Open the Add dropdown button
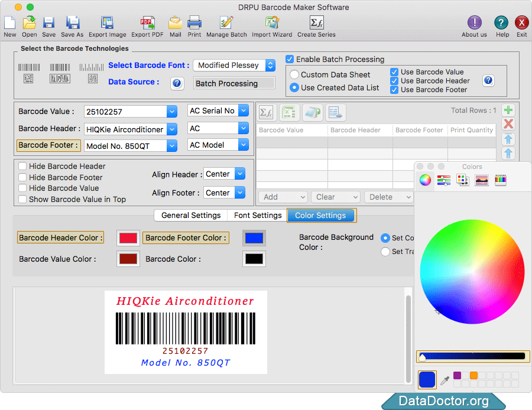The width and height of the screenshot is (532, 410). coord(283,197)
